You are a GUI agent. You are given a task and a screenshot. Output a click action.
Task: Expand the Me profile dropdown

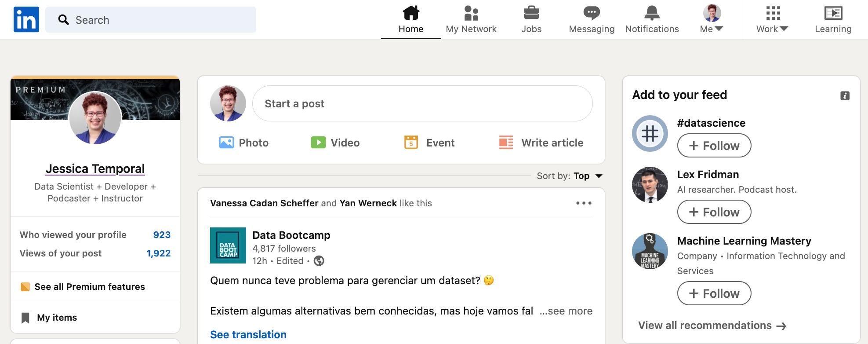[x=712, y=19]
